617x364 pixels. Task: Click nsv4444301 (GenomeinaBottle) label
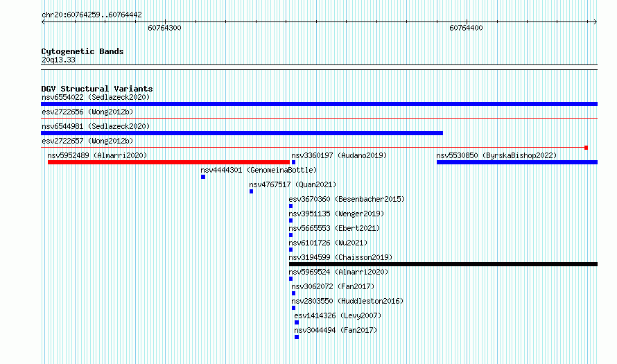pos(259,170)
